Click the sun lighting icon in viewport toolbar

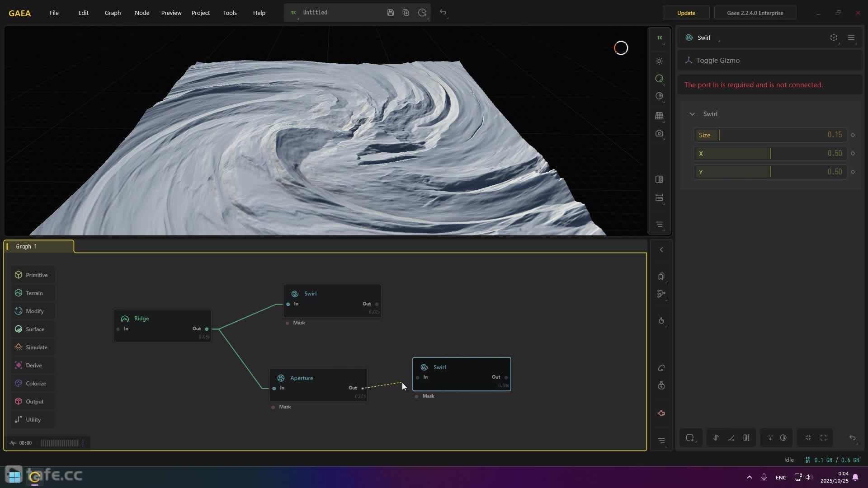[659, 61]
